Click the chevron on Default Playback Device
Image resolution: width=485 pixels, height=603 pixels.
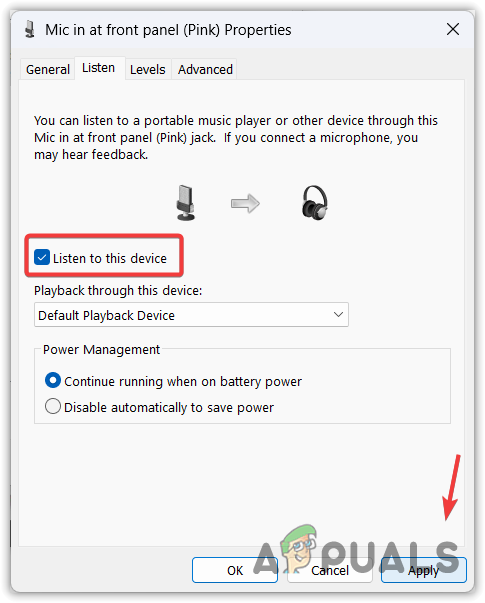338,315
